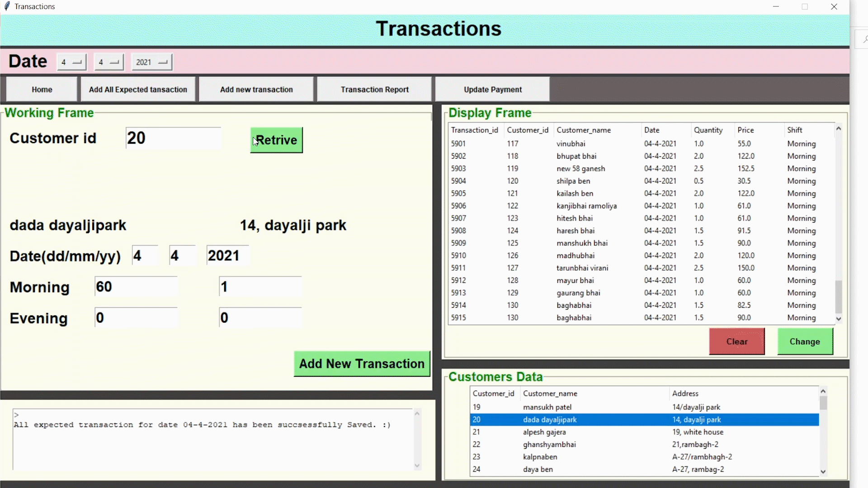868x488 pixels.
Task: Click Add All Expected tansaction
Action: [138, 89]
